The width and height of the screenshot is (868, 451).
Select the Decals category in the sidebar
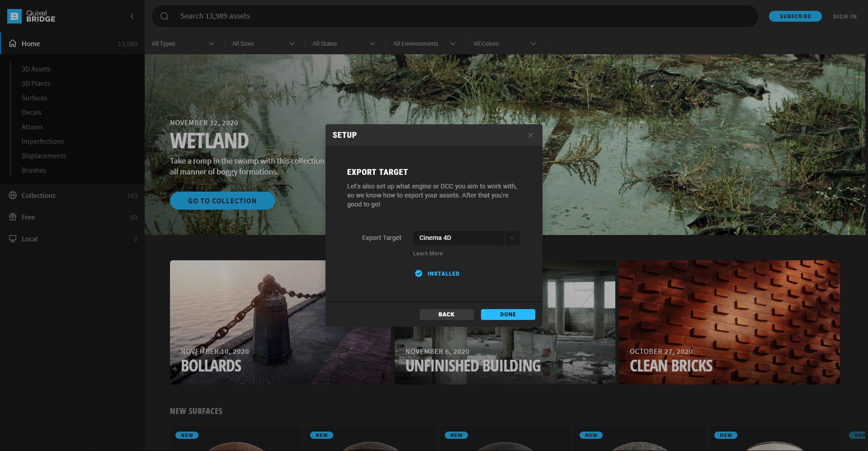pos(31,112)
